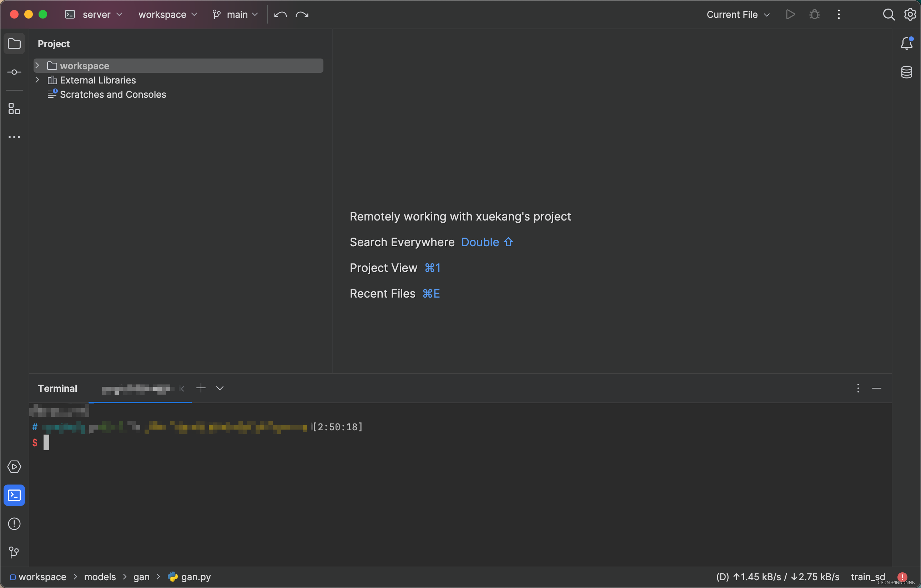The image size is (921, 588).
Task: Expand the workspace folder in Project view
Action: (37, 65)
